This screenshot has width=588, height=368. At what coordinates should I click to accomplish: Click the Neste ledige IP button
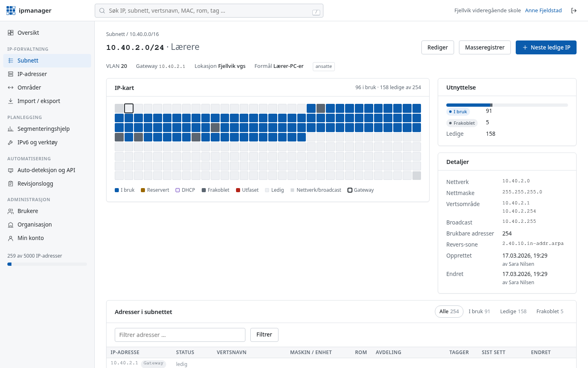click(546, 47)
